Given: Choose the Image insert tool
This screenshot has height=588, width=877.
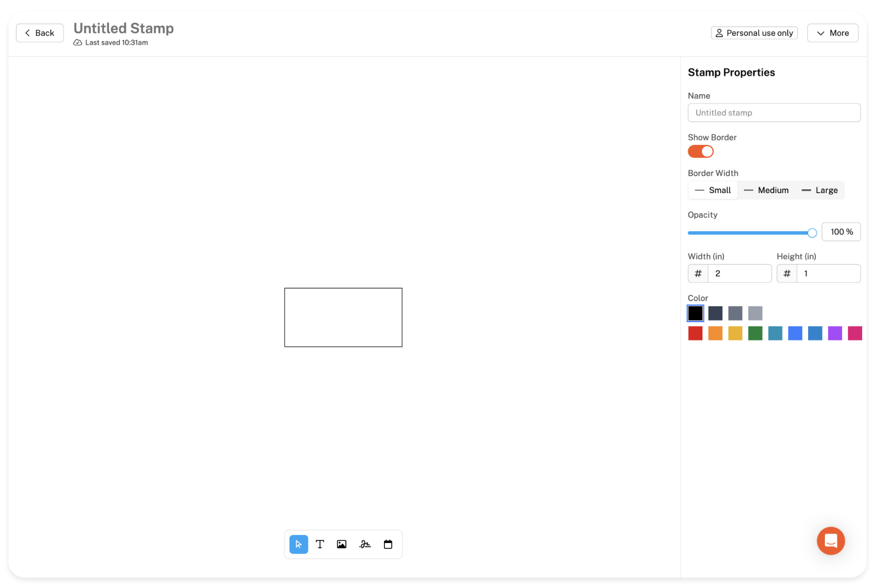Looking at the screenshot, I should click(x=341, y=544).
